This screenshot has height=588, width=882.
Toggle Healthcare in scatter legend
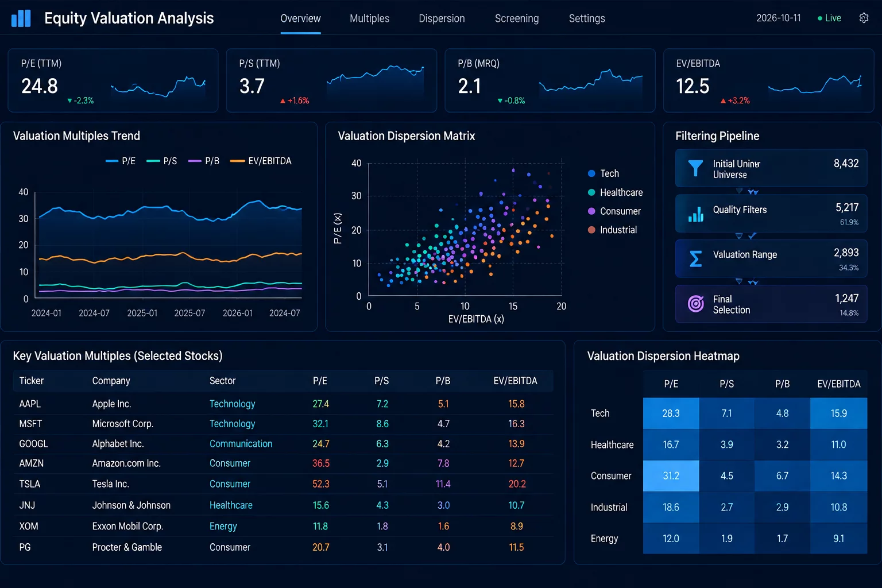tap(615, 192)
